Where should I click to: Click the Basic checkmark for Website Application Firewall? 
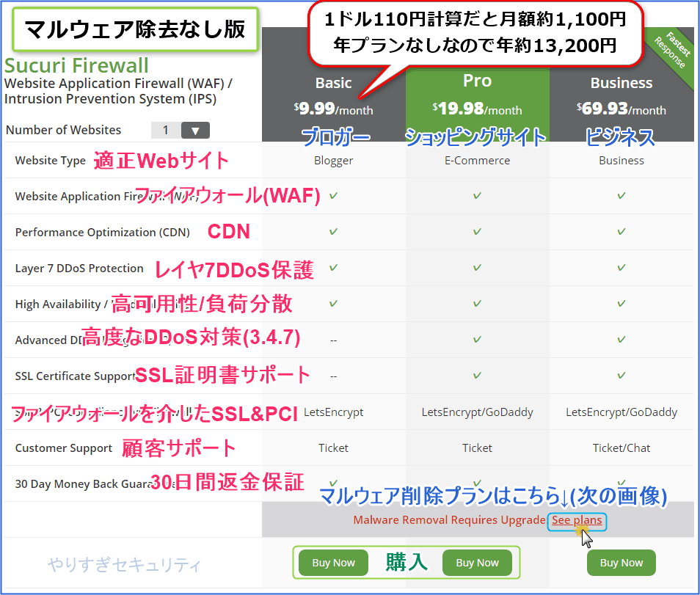point(333,195)
